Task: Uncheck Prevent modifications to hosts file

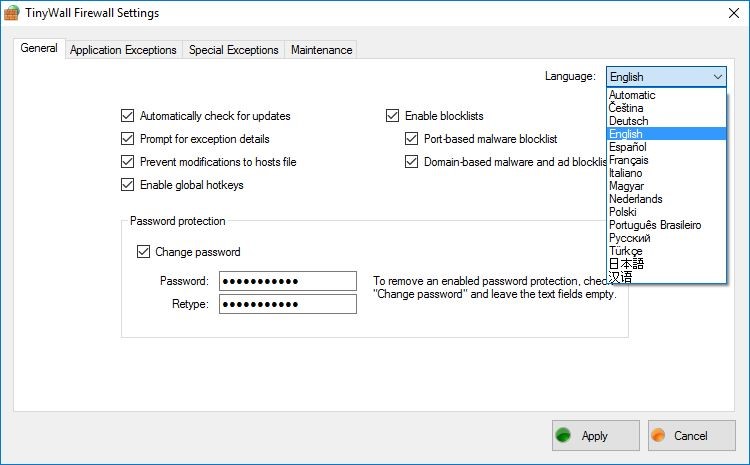Action: (x=127, y=162)
